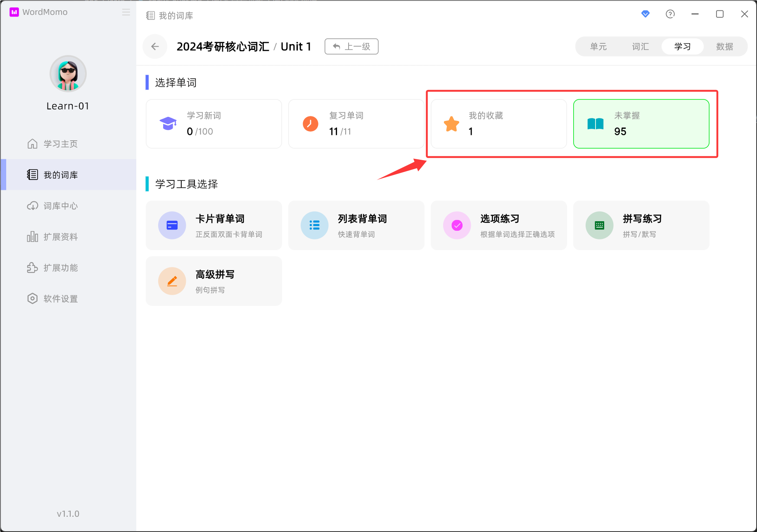
Task: Open the help question mark icon
Action: coord(670,14)
